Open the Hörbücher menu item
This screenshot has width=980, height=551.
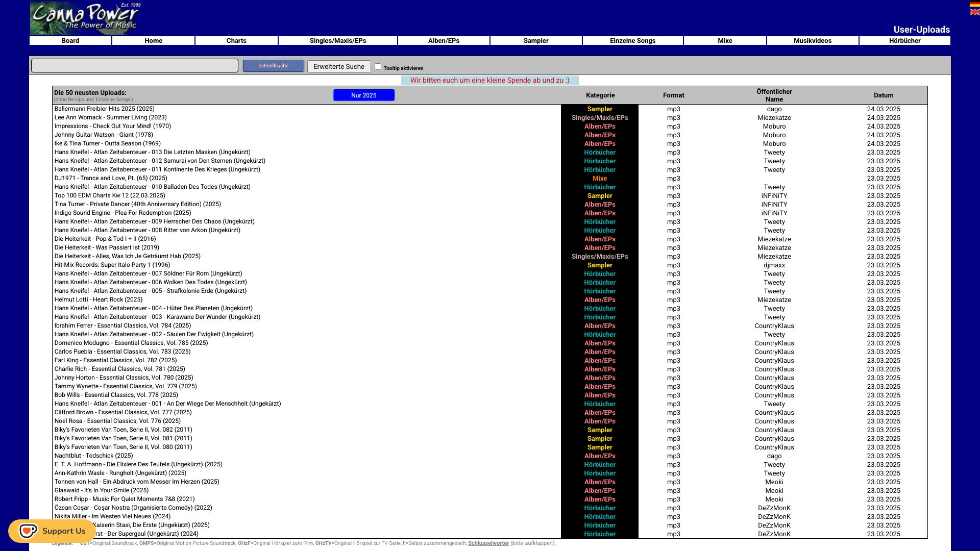pos(904,41)
